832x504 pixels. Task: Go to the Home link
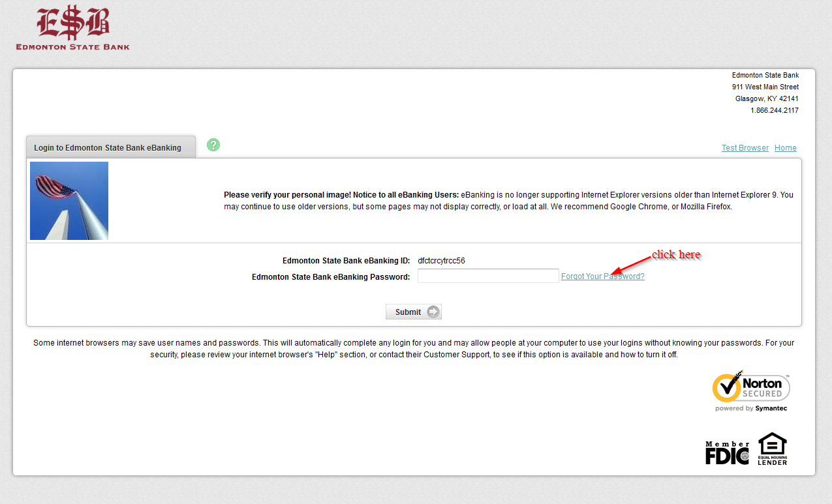click(786, 148)
